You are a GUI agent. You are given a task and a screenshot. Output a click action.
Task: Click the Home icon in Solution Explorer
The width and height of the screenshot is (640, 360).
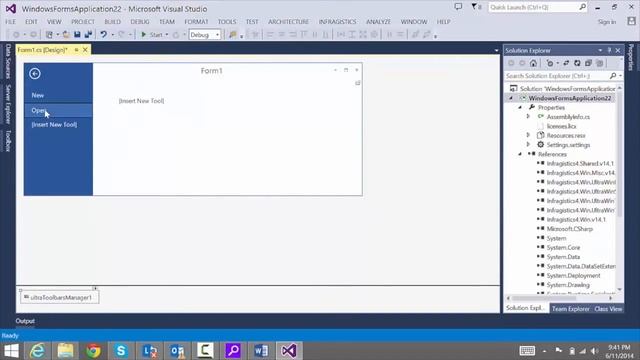click(x=533, y=63)
